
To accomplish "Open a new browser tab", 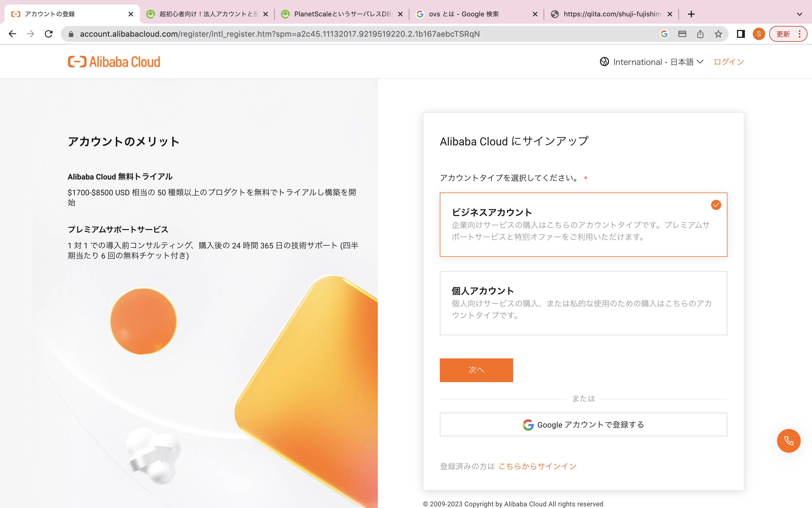I will 691,14.
